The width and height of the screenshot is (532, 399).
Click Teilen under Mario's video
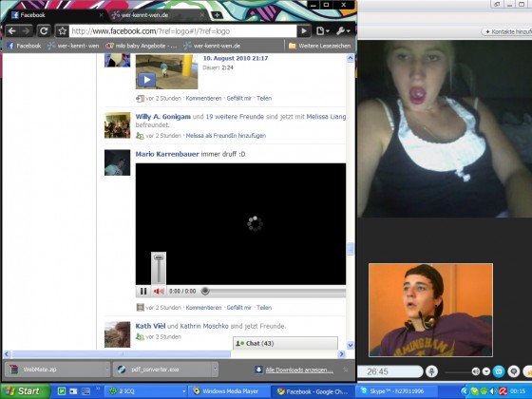[x=264, y=308]
